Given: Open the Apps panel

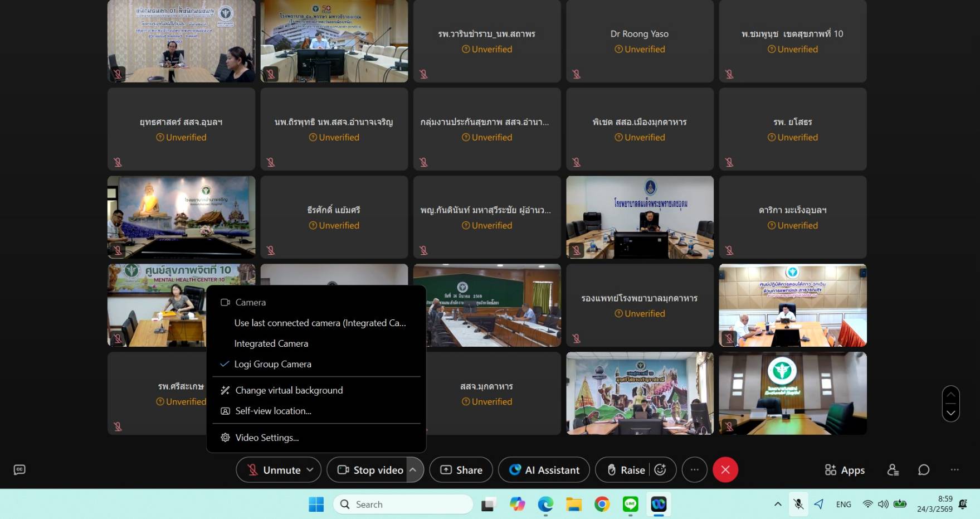Looking at the screenshot, I should click(x=845, y=470).
